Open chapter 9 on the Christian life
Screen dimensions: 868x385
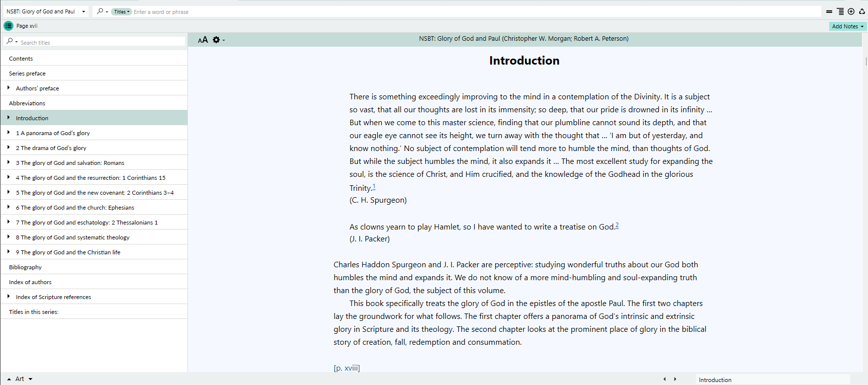(94, 252)
